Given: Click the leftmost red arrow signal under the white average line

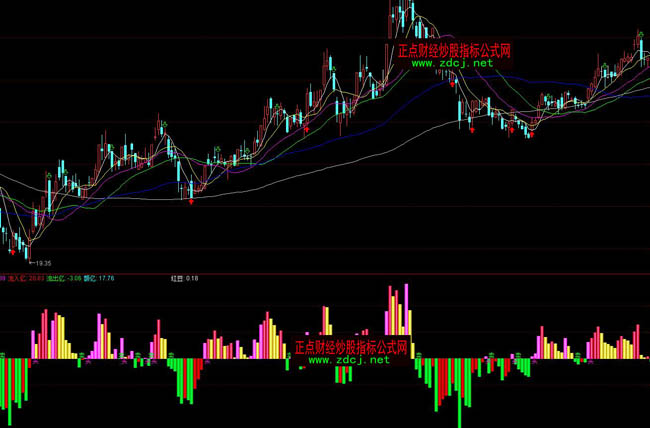Looking at the screenshot, I should coord(190,201).
